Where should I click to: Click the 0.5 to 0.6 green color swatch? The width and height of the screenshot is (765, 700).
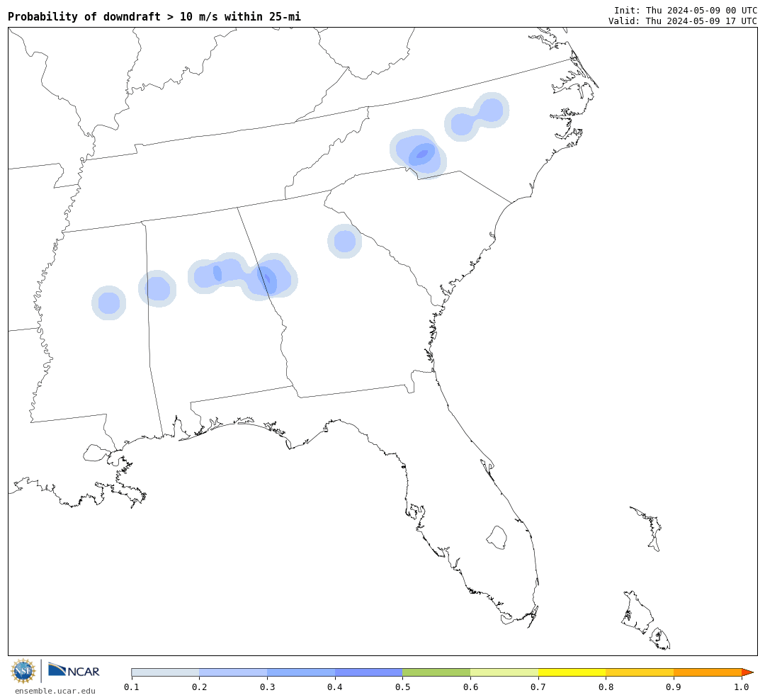(436, 672)
